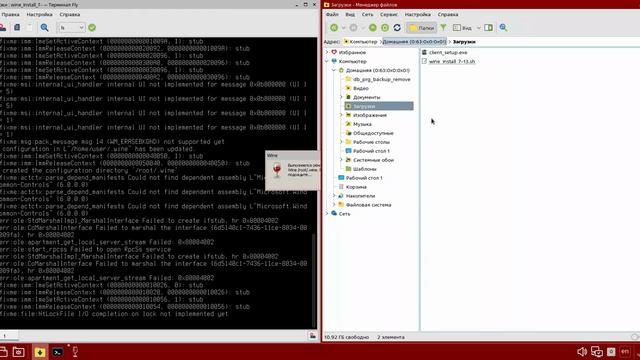Open the Вид menu in file manager

tap(350, 14)
